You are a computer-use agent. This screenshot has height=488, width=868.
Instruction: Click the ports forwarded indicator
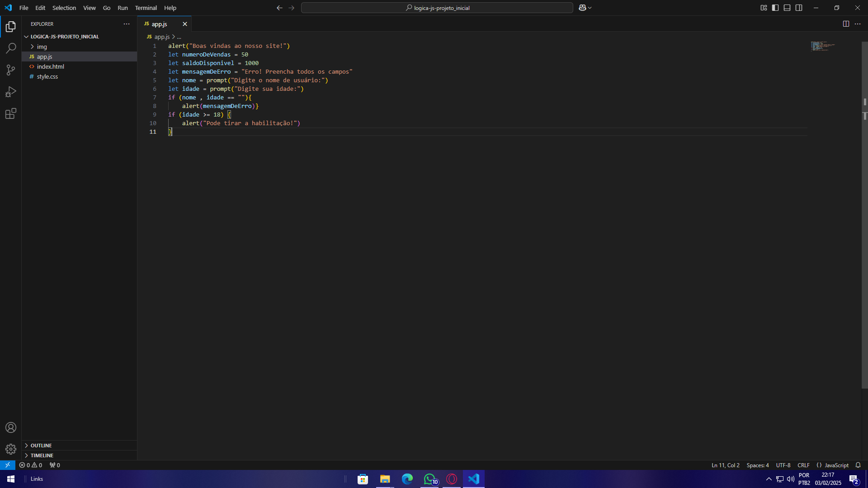55,465
